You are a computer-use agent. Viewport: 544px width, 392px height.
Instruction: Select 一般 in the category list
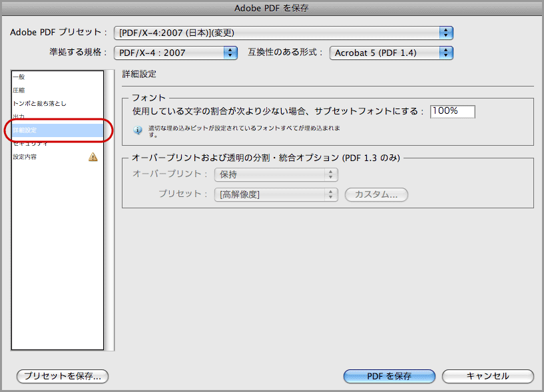pyautogui.click(x=57, y=77)
